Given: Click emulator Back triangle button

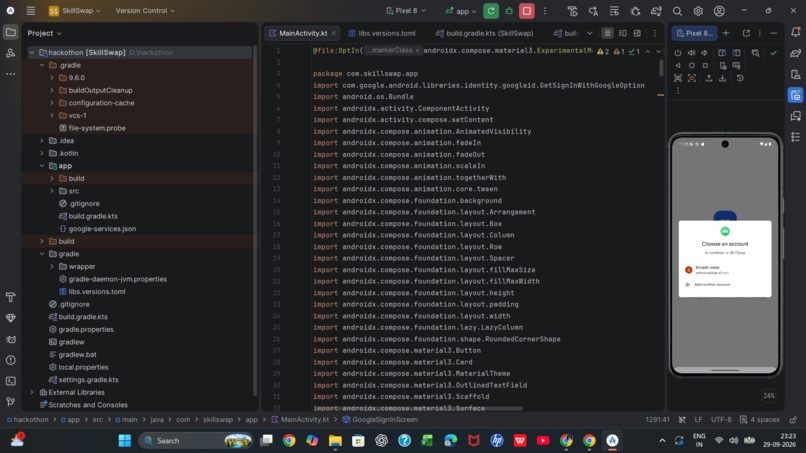Looking at the screenshot, I should pos(678,65).
